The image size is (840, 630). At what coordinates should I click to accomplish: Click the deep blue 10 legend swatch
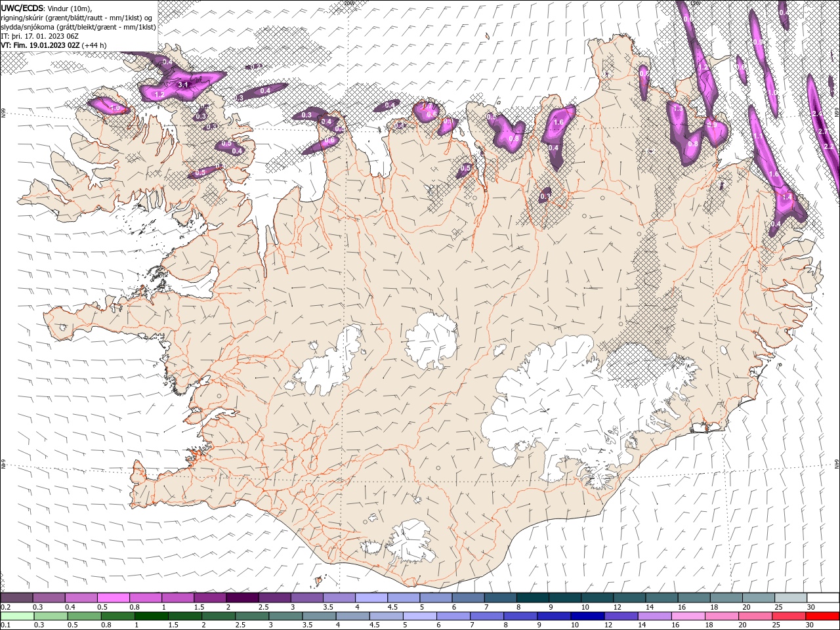pos(587,616)
